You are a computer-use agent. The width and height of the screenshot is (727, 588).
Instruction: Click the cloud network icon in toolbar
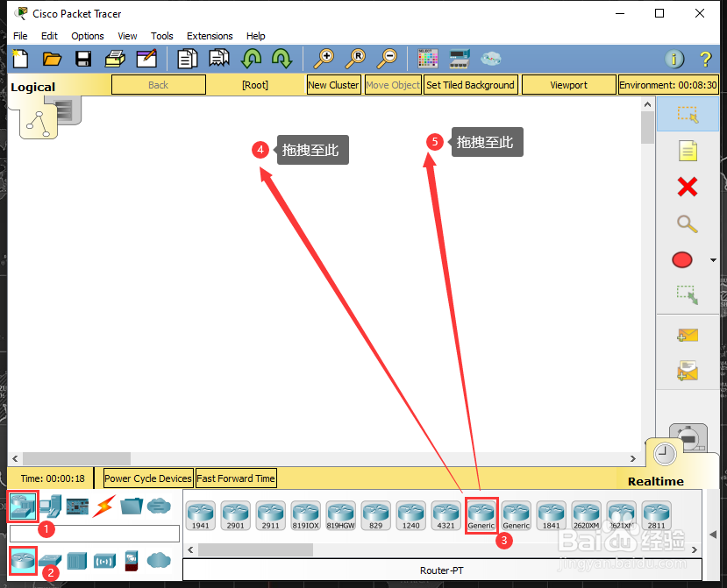[x=490, y=59]
